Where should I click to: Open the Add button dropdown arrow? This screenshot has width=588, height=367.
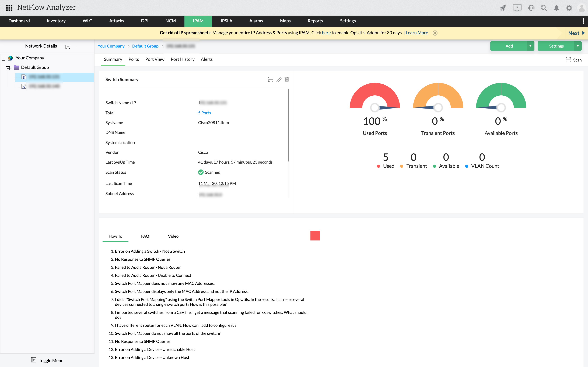(x=530, y=46)
